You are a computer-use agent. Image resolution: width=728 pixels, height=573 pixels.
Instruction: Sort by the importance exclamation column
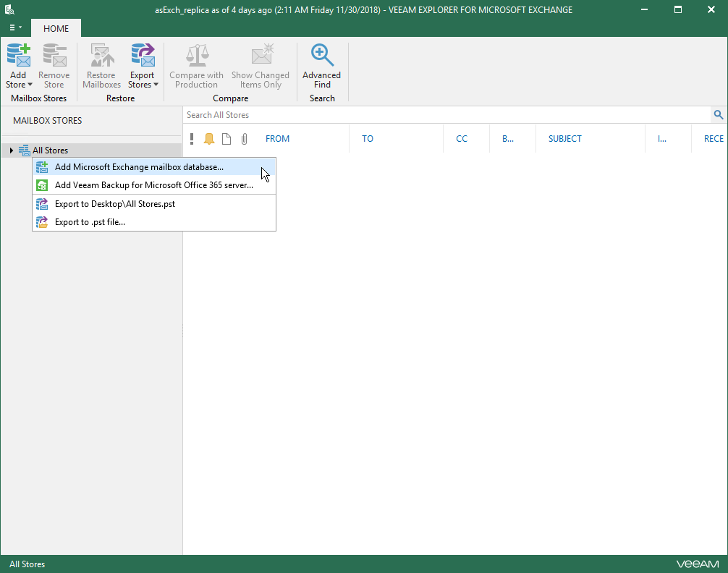pos(192,138)
